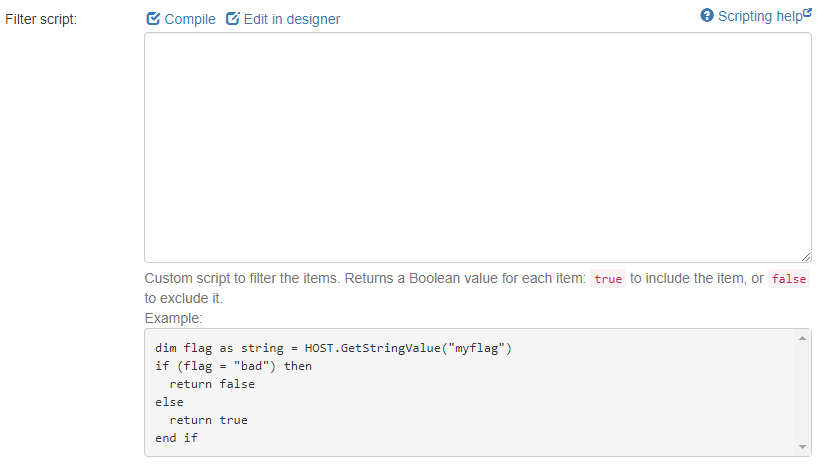Open the 'Scripting help' link text
The image size is (835, 464).
pos(759,16)
